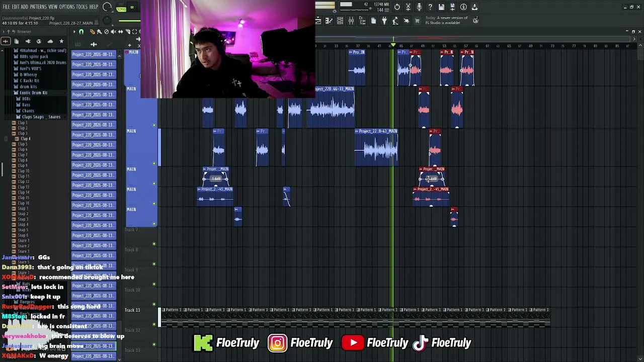
Task: Open the PATTERNS menu
Action: click(x=38, y=7)
